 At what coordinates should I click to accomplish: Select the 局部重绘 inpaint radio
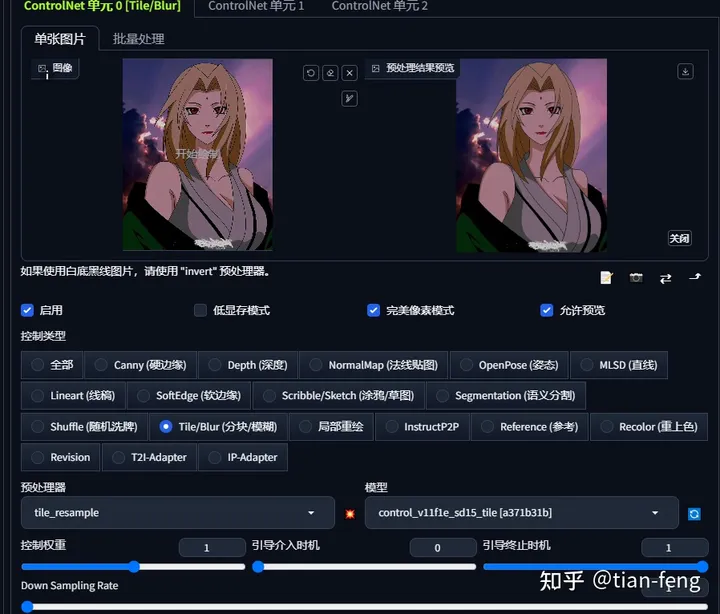point(305,427)
